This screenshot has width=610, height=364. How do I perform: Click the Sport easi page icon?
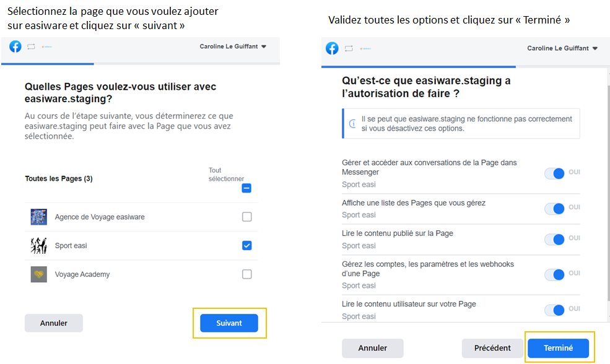(39, 246)
